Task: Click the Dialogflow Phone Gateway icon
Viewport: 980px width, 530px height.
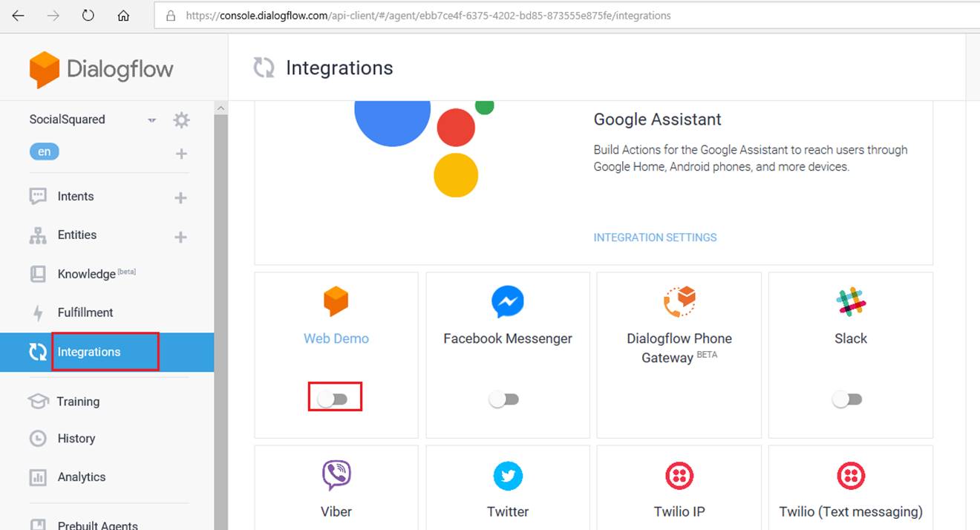Action: 679,302
